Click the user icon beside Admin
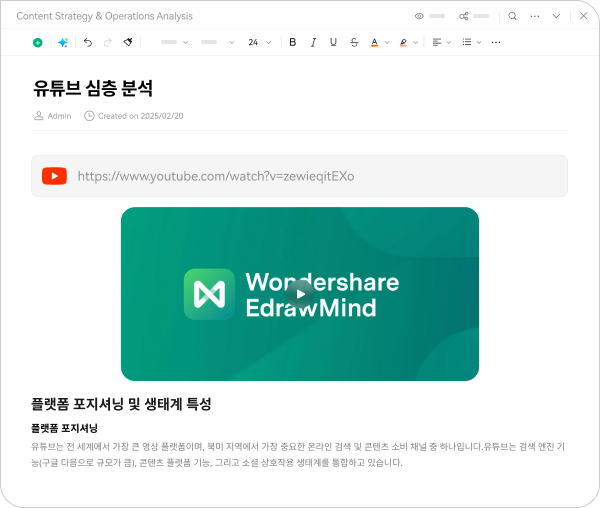The height and width of the screenshot is (508, 600). (39, 116)
